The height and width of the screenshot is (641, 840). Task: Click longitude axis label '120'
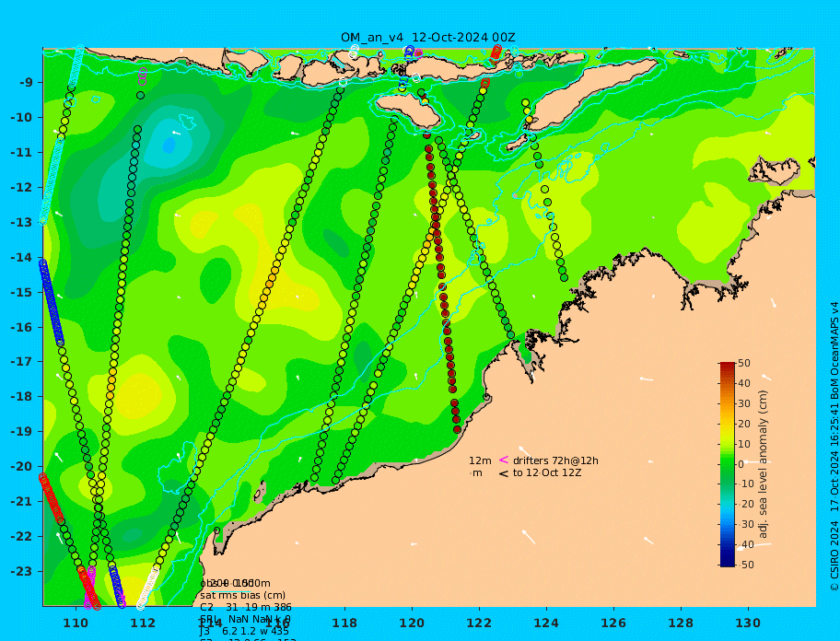412,624
